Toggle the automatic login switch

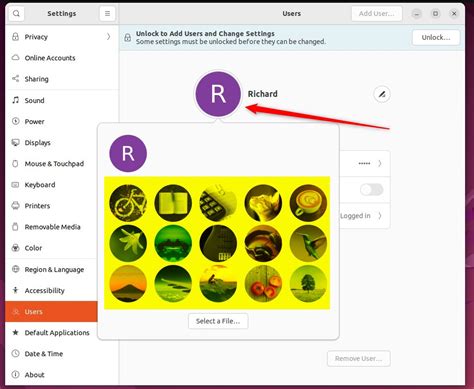click(x=372, y=190)
